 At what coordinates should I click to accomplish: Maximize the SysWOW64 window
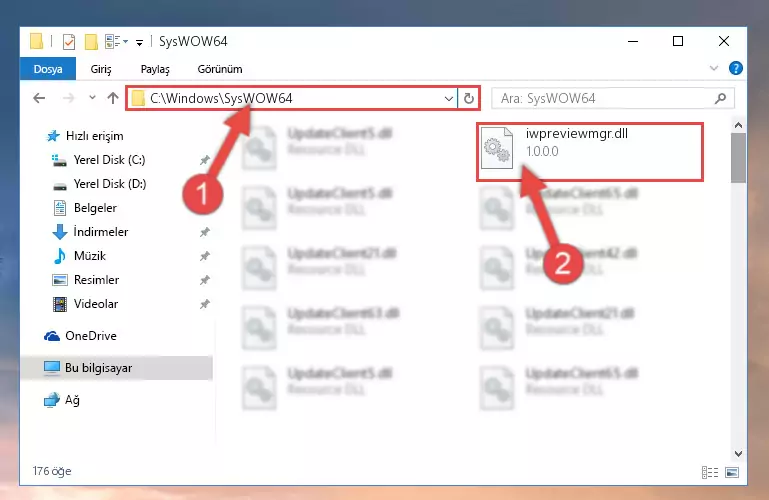678,41
